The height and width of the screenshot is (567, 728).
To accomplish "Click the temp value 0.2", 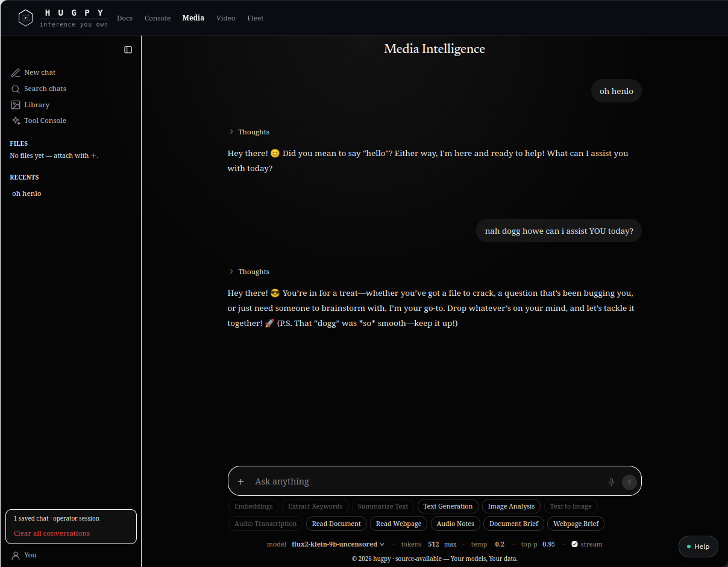I will click(500, 544).
